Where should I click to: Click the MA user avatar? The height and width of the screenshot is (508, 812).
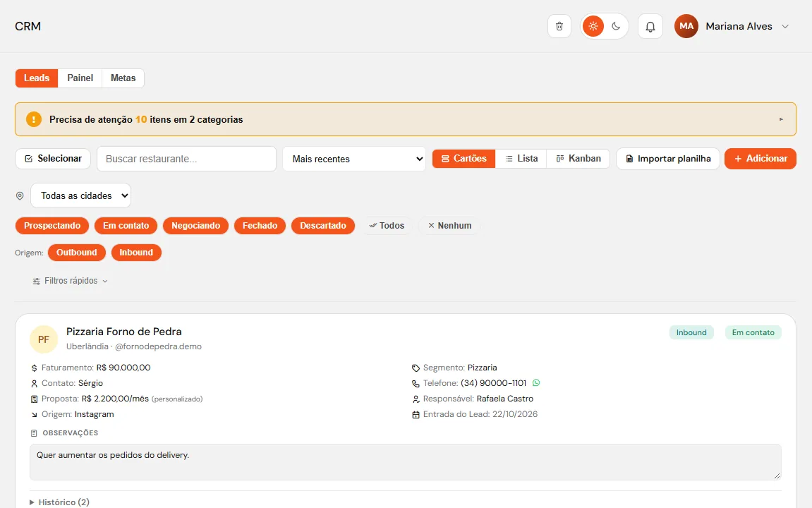[x=686, y=26]
